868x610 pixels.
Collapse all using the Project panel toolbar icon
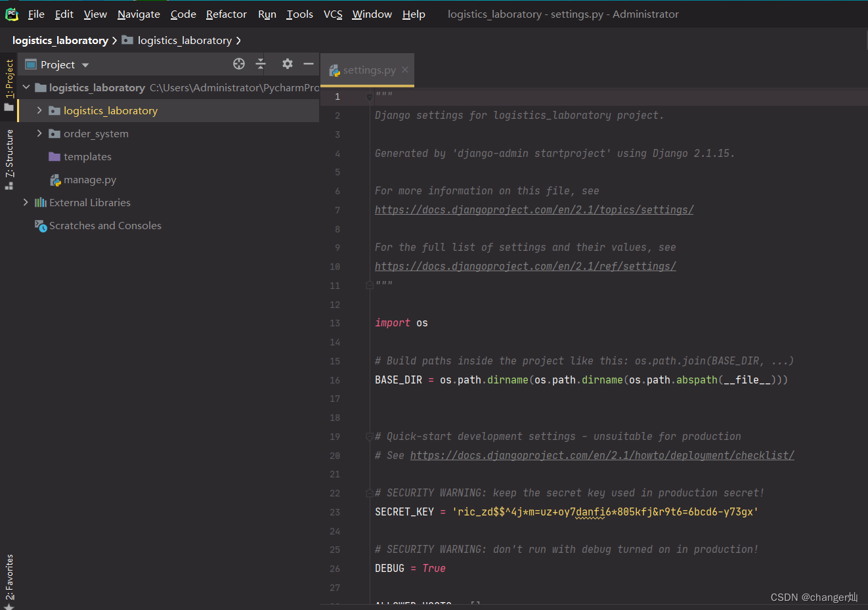[261, 64]
